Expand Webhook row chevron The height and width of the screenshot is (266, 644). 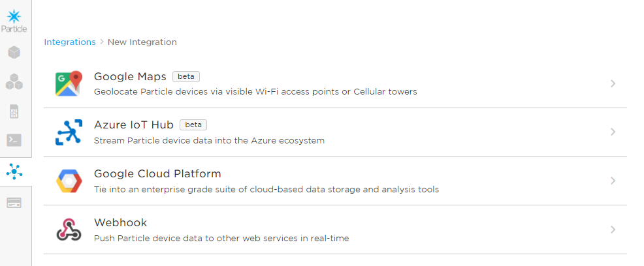[613, 229]
